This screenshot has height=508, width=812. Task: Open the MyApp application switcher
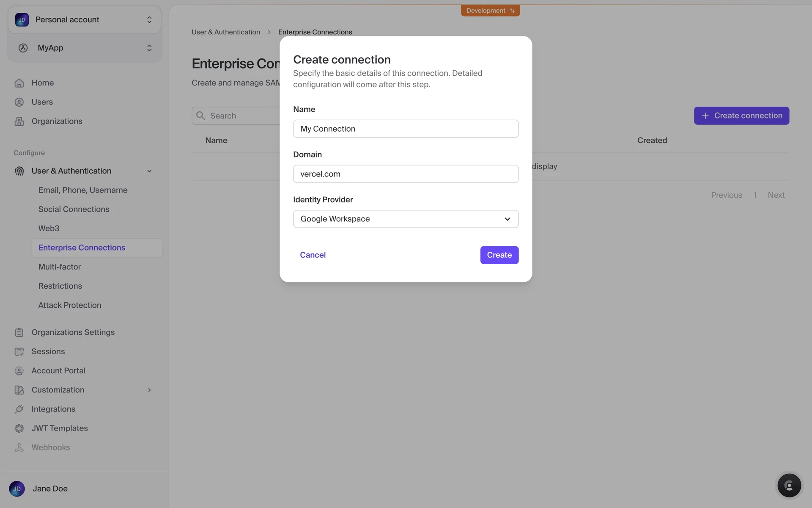coord(85,48)
